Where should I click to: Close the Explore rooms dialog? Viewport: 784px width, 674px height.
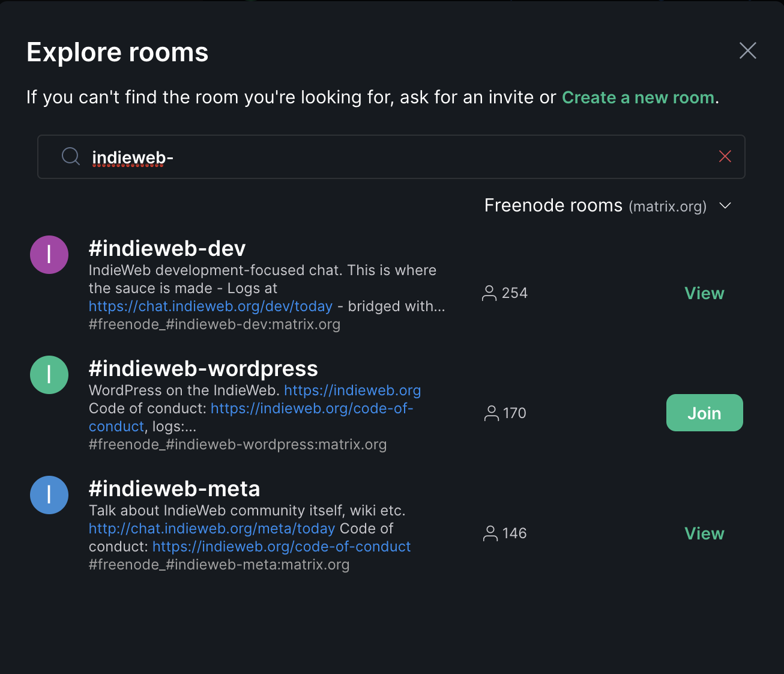point(747,50)
